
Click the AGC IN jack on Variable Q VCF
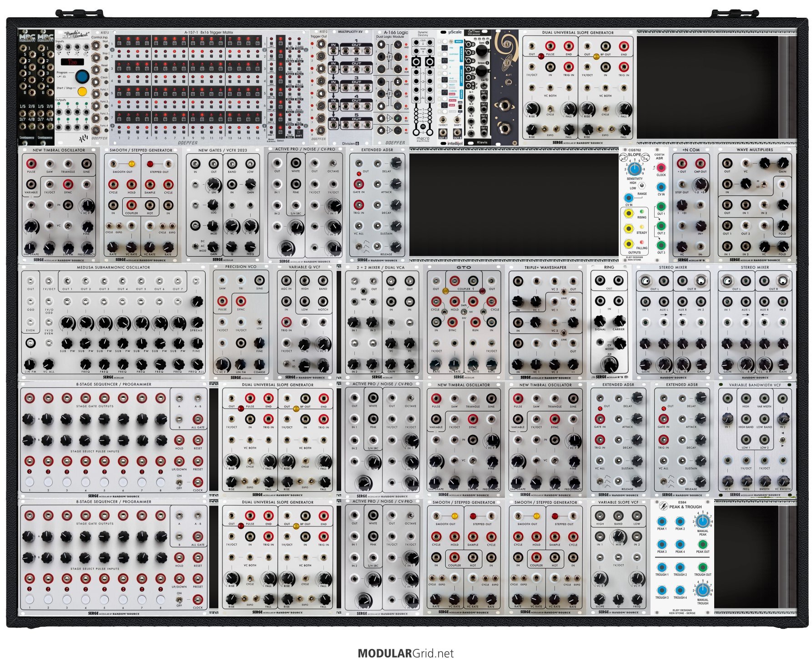point(287,280)
